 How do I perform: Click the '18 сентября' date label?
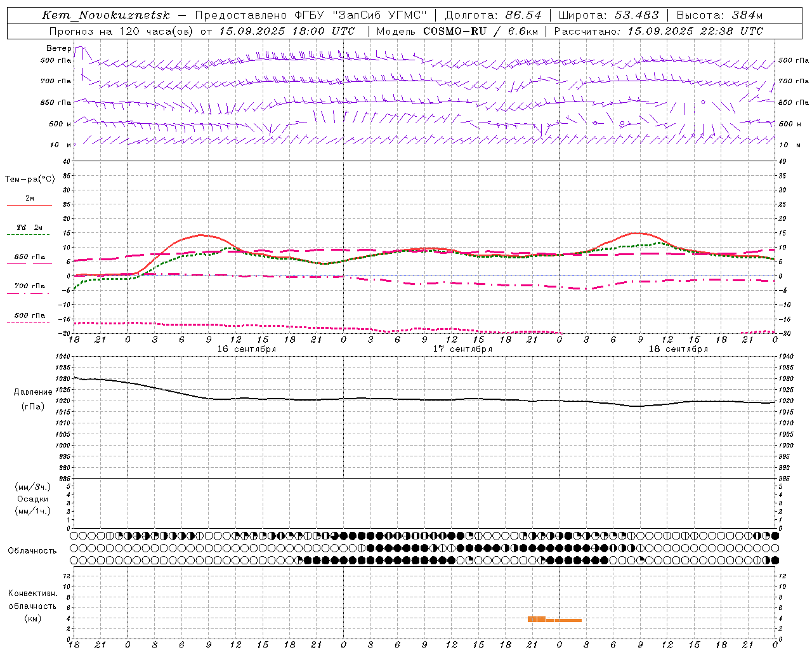pyautogui.click(x=678, y=349)
